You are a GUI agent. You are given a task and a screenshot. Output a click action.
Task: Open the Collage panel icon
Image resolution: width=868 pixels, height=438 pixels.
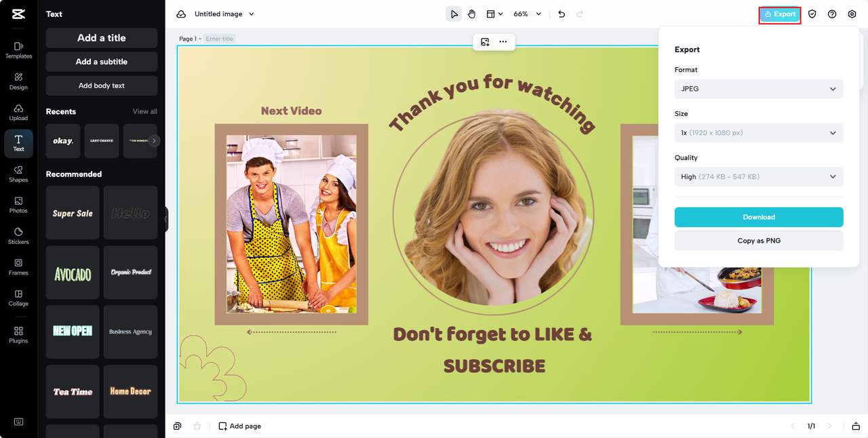click(x=18, y=298)
